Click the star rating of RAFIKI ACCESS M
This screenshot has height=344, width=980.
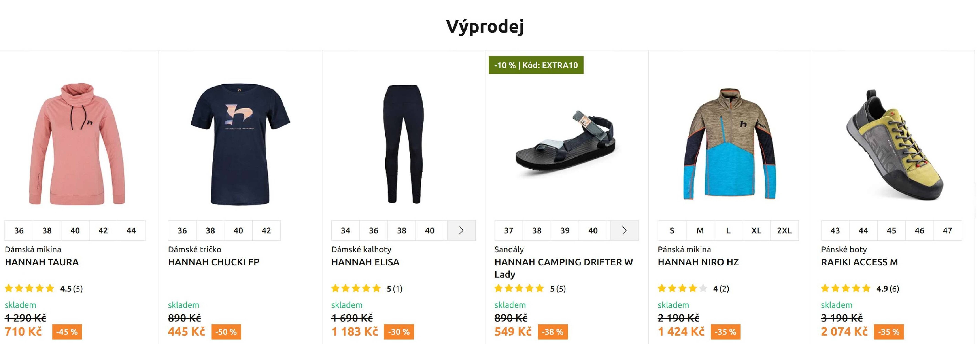point(845,288)
